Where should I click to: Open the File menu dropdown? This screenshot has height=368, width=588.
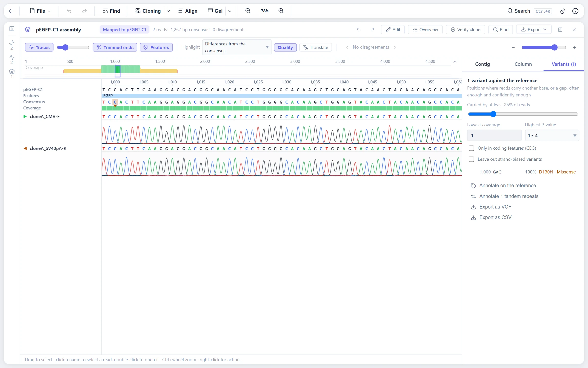[40, 11]
